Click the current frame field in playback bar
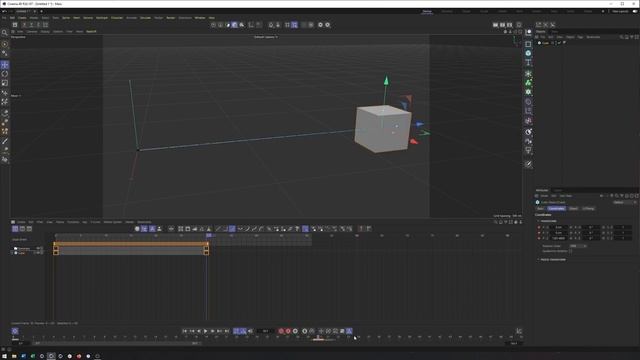Screen dimensions: 640x360 tap(265, 331)
